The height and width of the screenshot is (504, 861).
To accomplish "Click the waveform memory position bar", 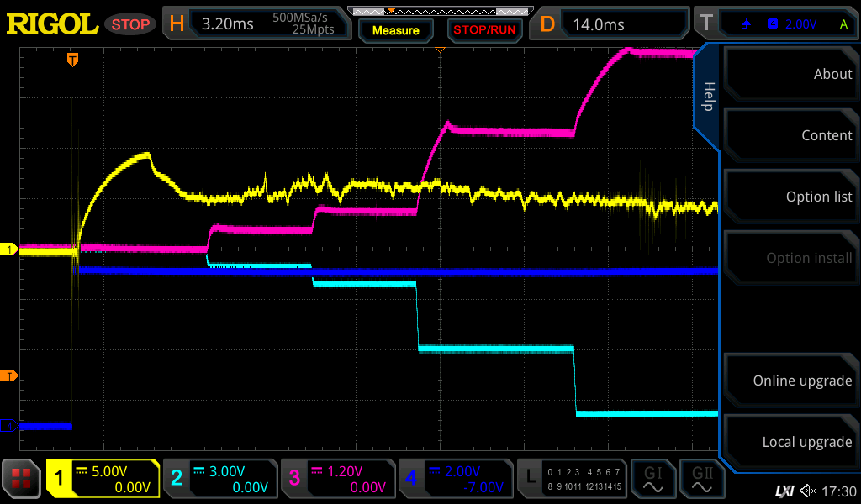I will (x=439, y=12).
